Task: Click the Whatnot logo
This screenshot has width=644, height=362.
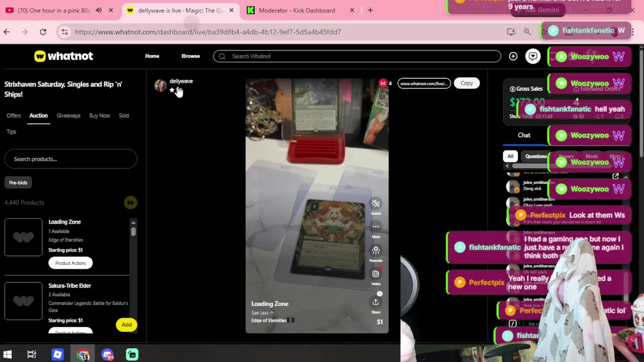Action: coord(63,56)
